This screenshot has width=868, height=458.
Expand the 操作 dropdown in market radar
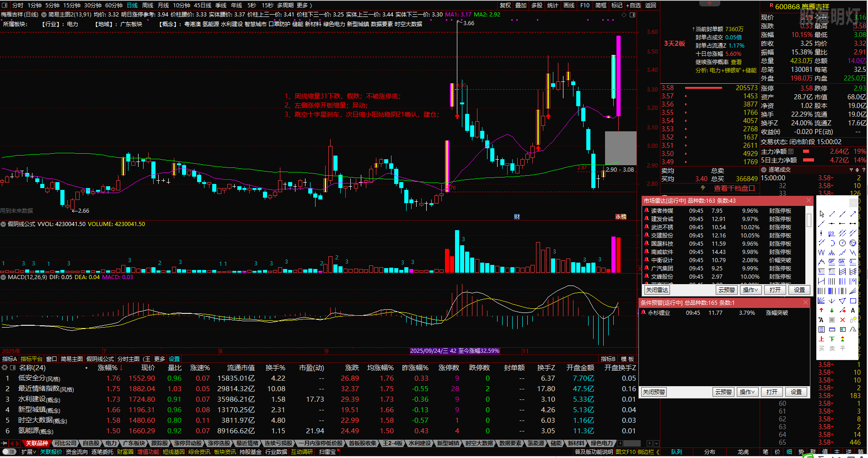[750, 290]
